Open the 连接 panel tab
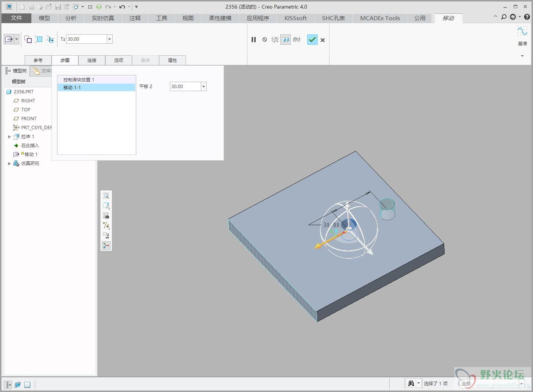533x392 pixels. click(92, 60)
